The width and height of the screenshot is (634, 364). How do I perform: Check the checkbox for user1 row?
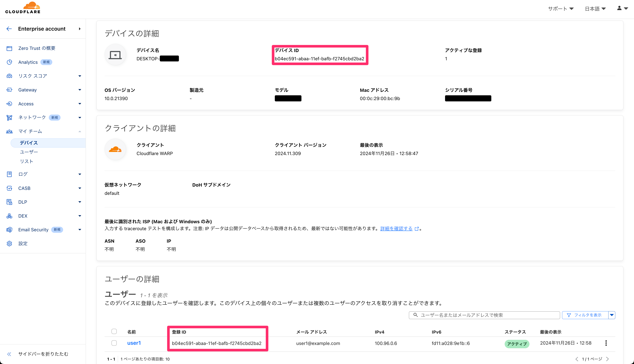coord(114,343)
